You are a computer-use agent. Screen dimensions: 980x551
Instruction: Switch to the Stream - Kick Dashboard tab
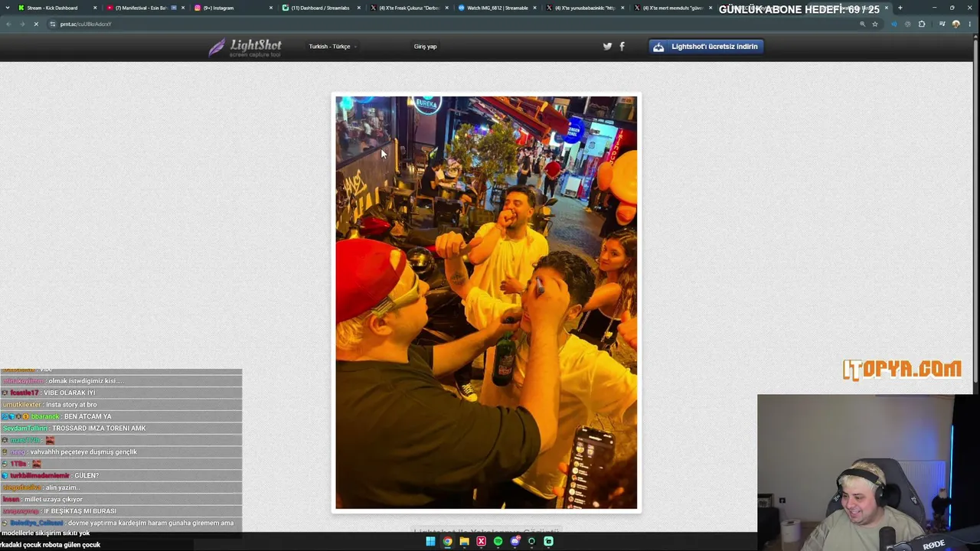tap(57, 8)
